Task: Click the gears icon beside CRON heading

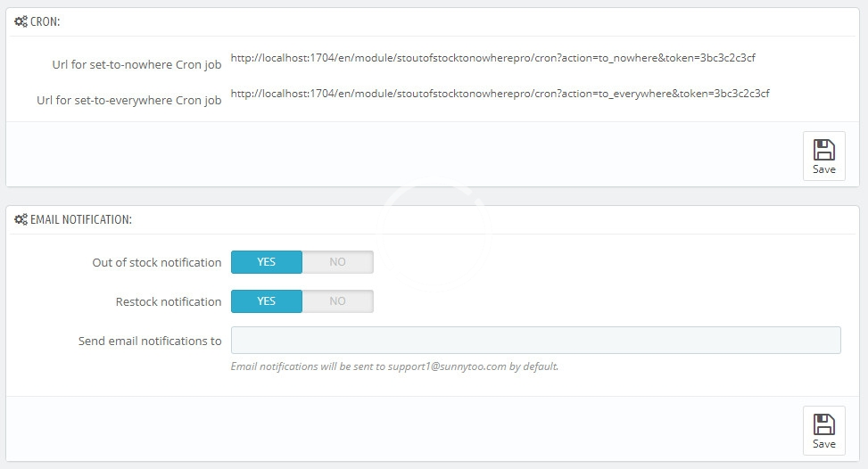Action: pos(21,21)
